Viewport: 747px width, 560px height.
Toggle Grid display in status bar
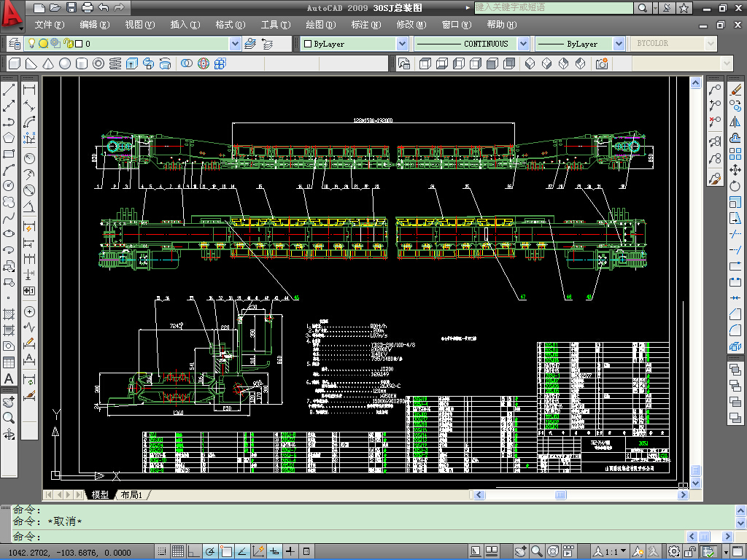[x=178, y=551]
